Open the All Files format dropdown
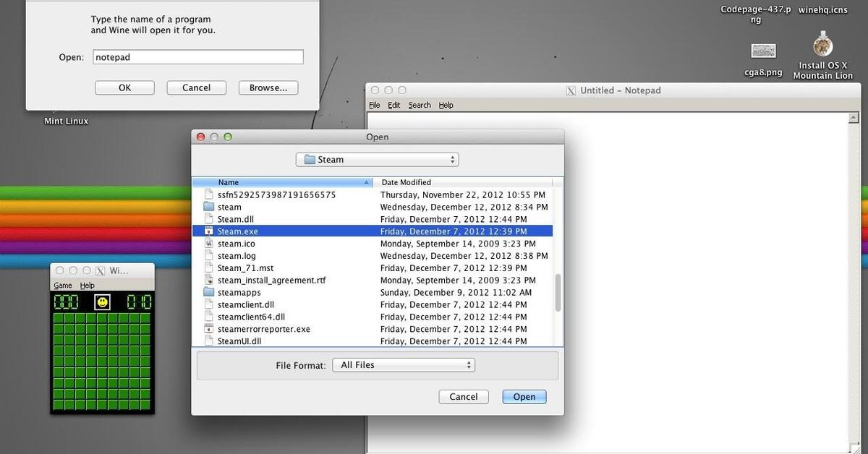Image resolution: width=868 pixels, height=454 pixels. 403,365
